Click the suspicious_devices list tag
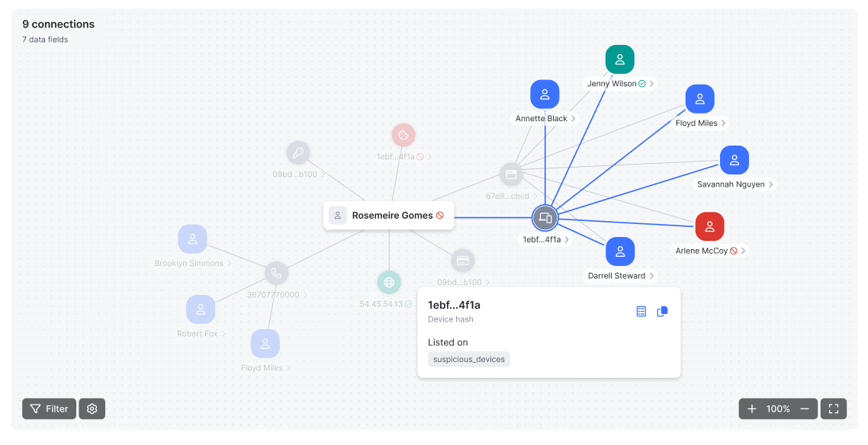868x445 pixels. click(x=468, y=359)
